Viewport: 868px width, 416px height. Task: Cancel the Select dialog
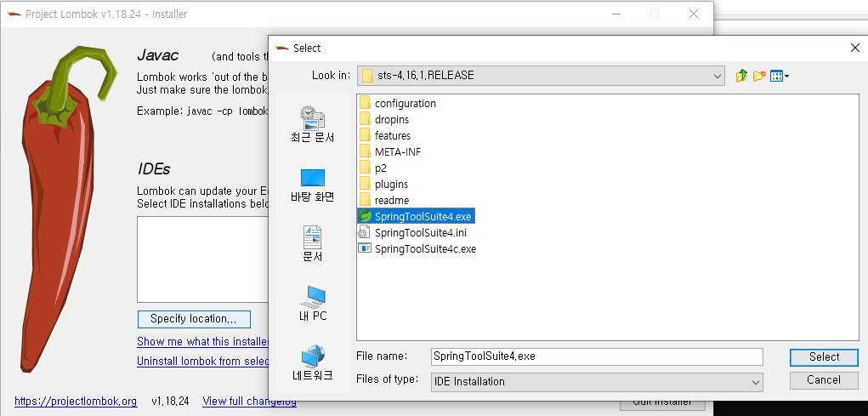tap(825, 380)
